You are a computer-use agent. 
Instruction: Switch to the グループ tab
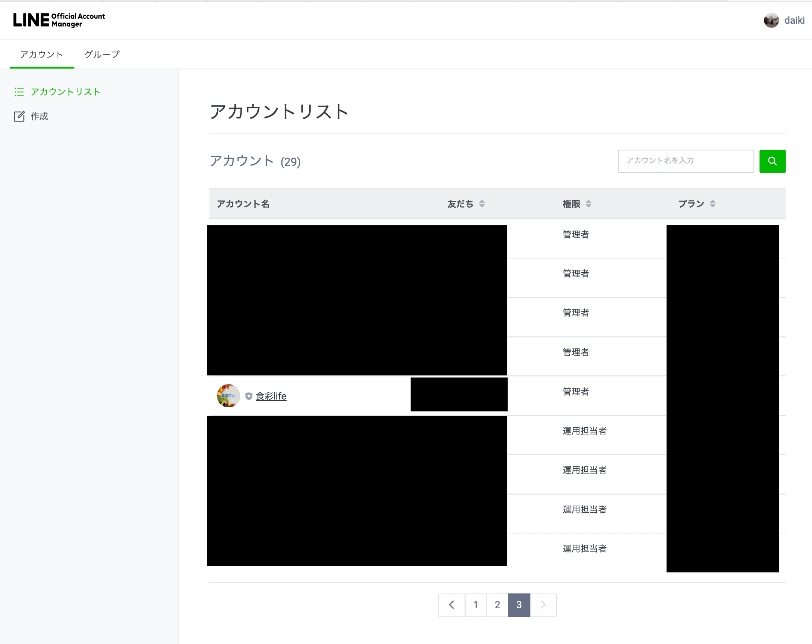(x=102, y=55)
